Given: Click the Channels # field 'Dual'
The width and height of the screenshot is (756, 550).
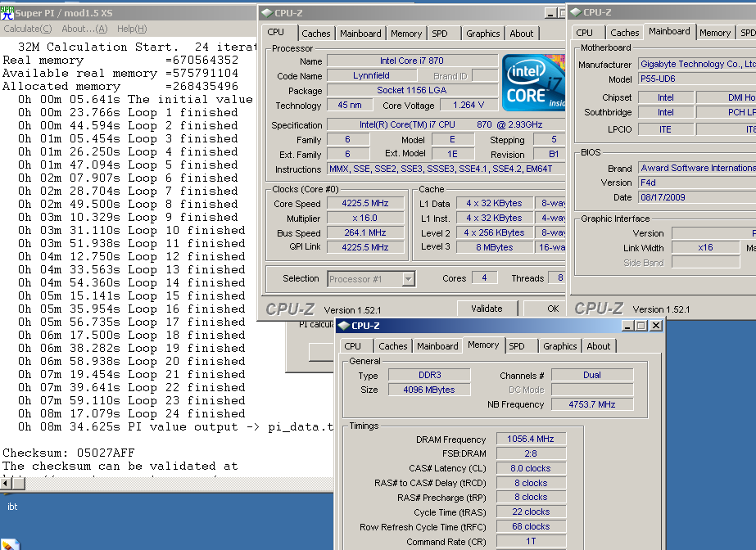Looking at the screenshot, I should point(592,375).
